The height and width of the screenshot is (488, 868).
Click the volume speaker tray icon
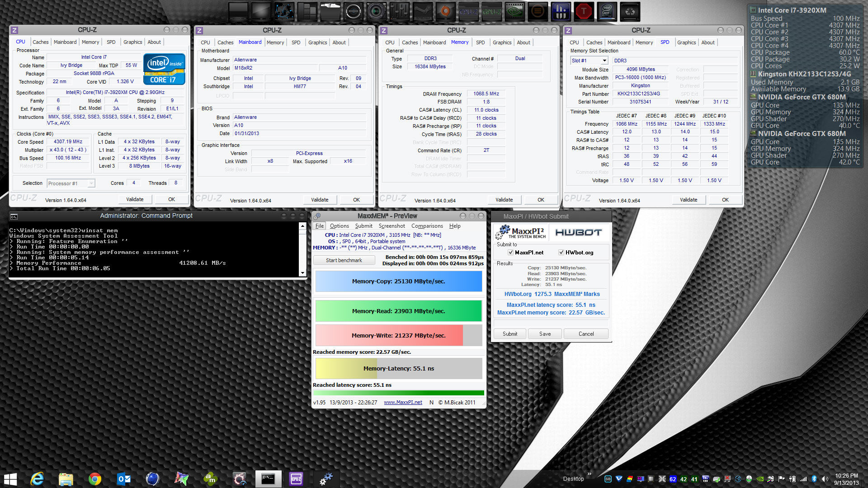pyautogui.click(x=825, y=479)
